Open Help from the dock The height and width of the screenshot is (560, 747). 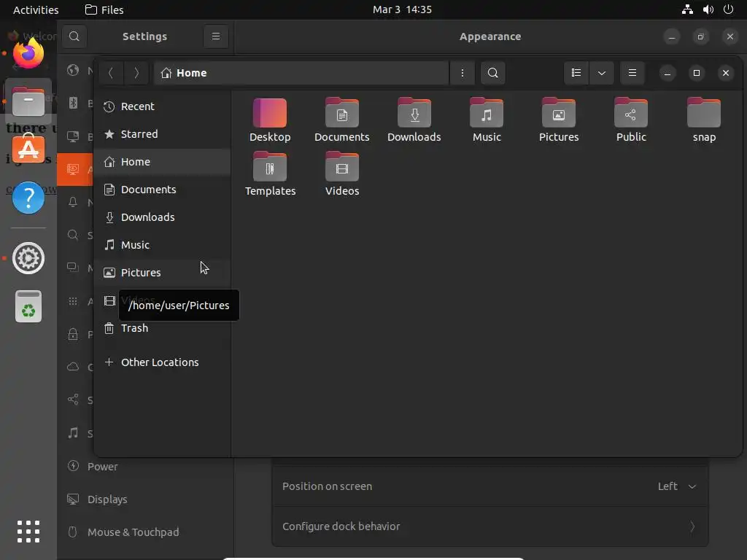click(x=28, y=198)
